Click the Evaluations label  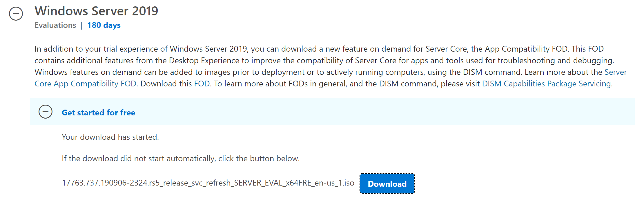[x=55, y=25]
